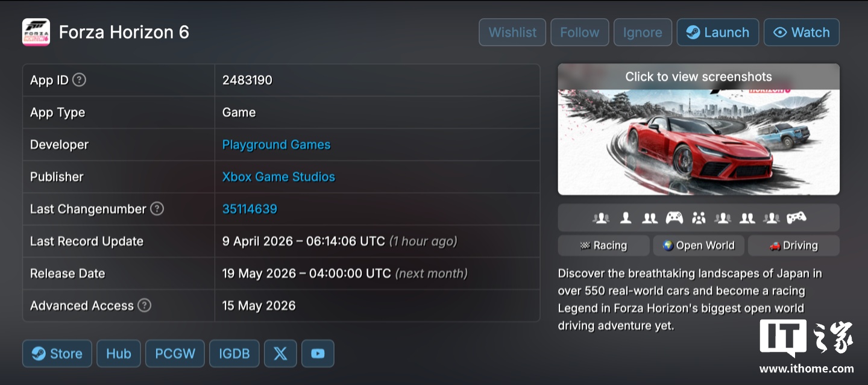Open the X (Twitter) link button
The image size is (868, 385).
point(280,354)
